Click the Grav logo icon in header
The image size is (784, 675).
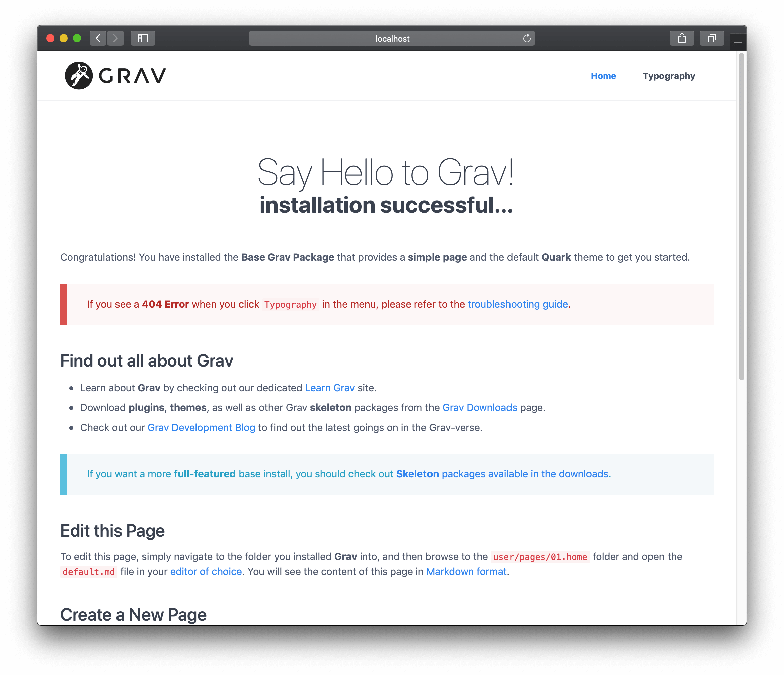click(x=79, y=74)
